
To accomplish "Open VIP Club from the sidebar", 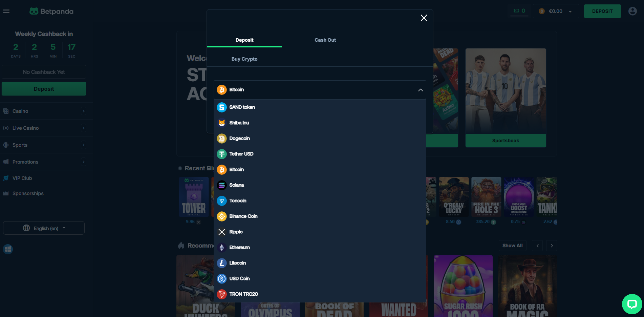I will pyautogui.click(x=22, y=178).
